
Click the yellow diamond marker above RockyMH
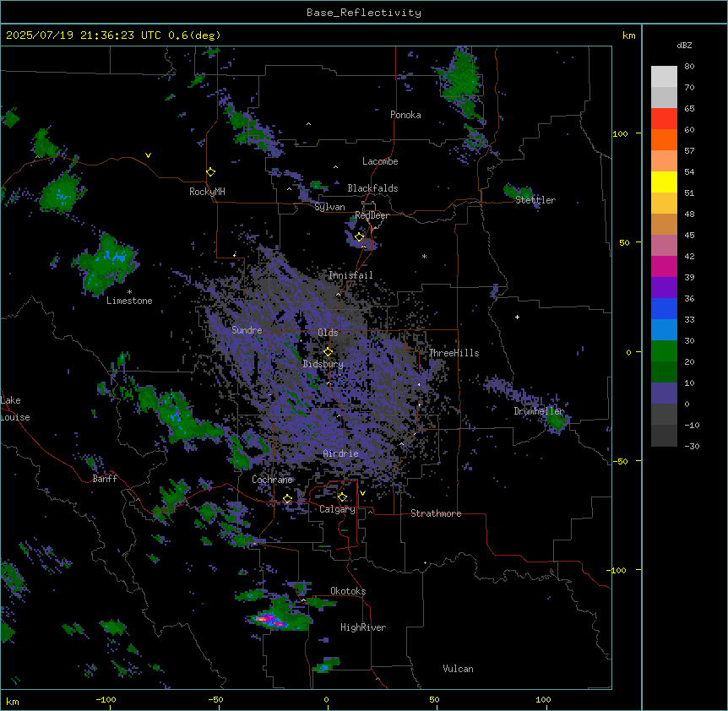click(x=210, y=172)
